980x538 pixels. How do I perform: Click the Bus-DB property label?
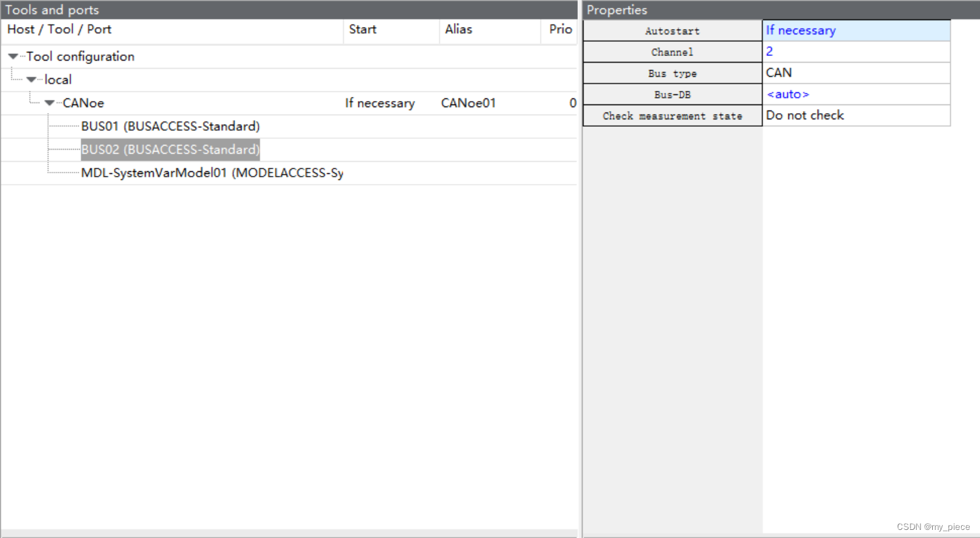(672, 95)
